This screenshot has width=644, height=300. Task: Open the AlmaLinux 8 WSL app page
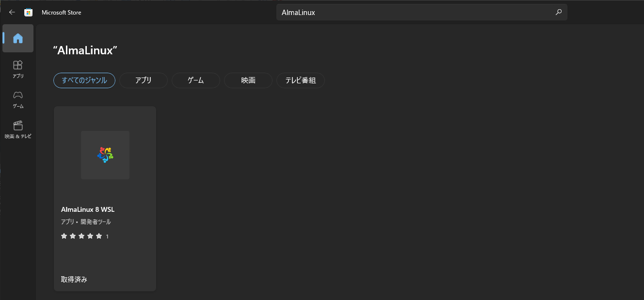(x=105, y=198)
